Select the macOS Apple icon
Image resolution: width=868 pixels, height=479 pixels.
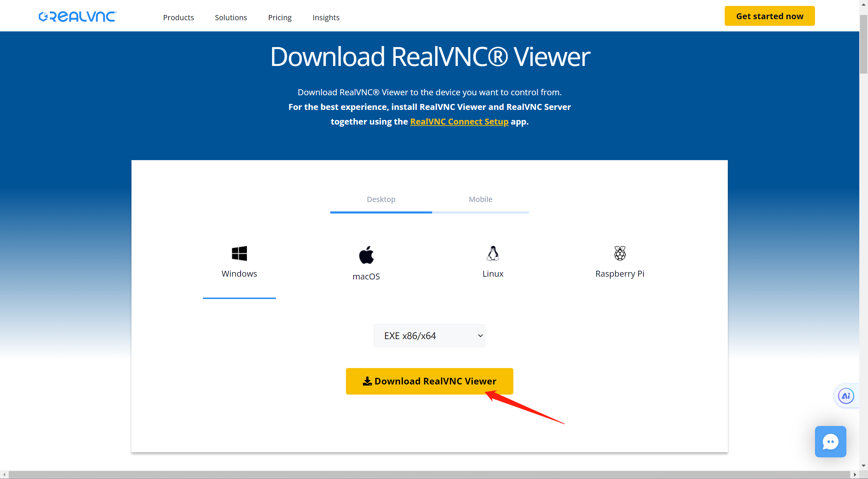coord(366,255)
